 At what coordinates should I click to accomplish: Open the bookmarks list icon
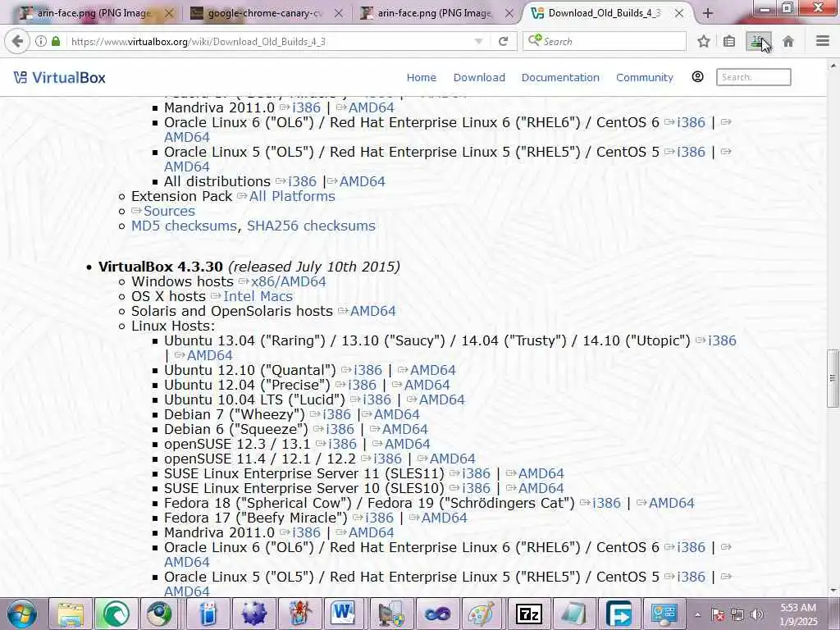729,41
